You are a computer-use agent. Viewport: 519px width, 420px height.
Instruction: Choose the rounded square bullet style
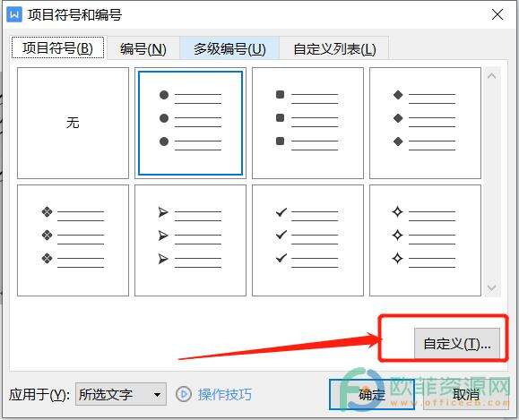click(x=307, y=123)
